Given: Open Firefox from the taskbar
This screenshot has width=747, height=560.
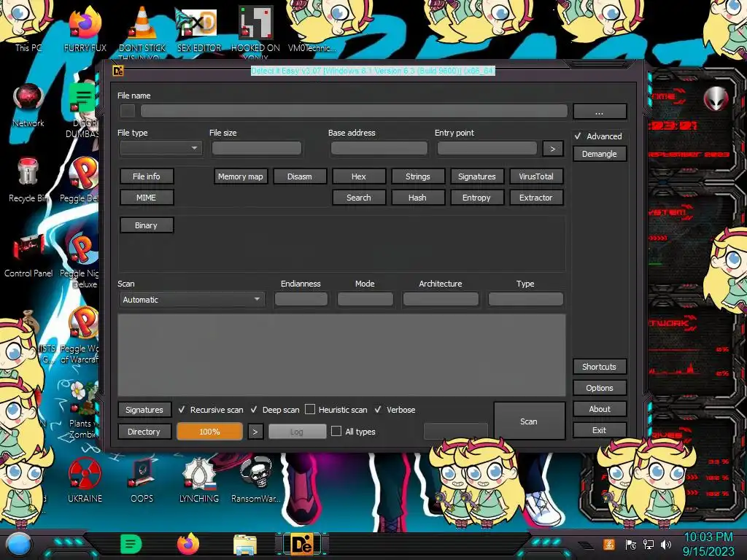Looking at the screenshot, I should [188, 544].
